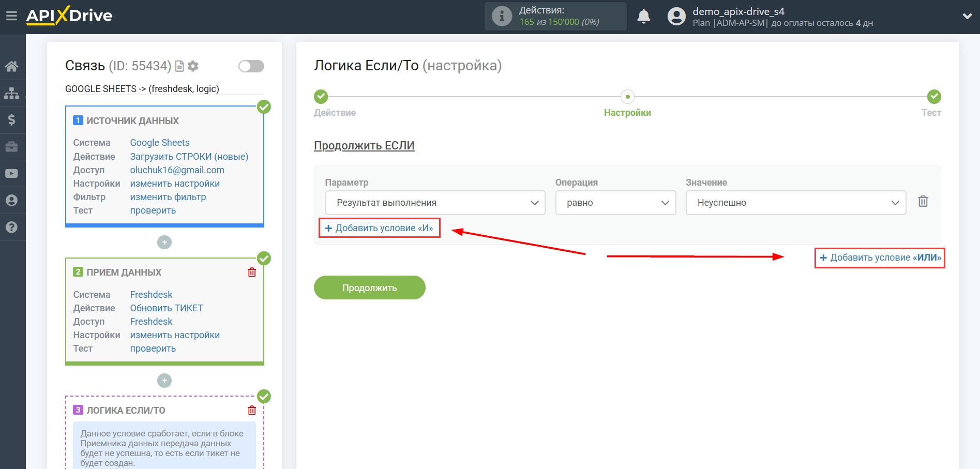The height and width of the screenshot is (469, 980).
Task: Click receiver изменить настройки link
Action: tap(175, 335)
